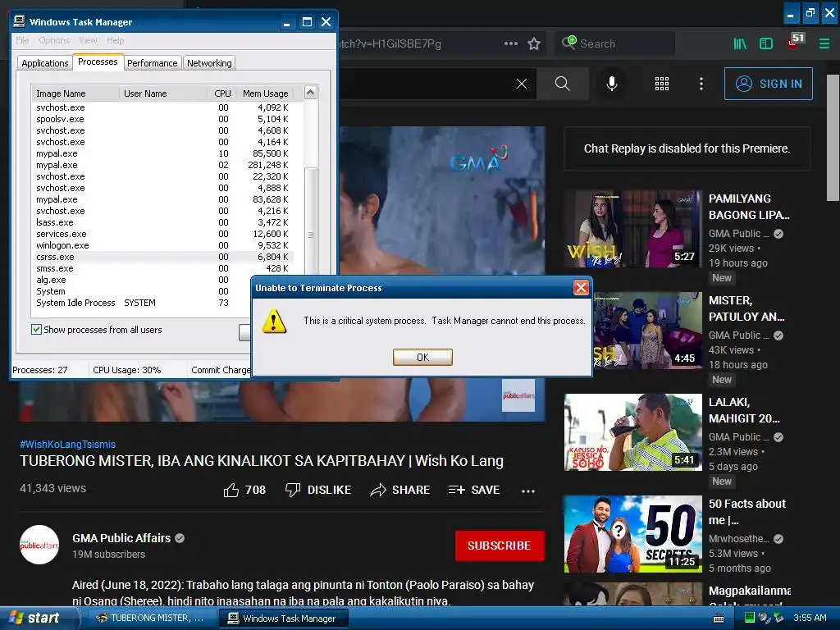
Task: Open the browser library icon
Action: point(740,43)
